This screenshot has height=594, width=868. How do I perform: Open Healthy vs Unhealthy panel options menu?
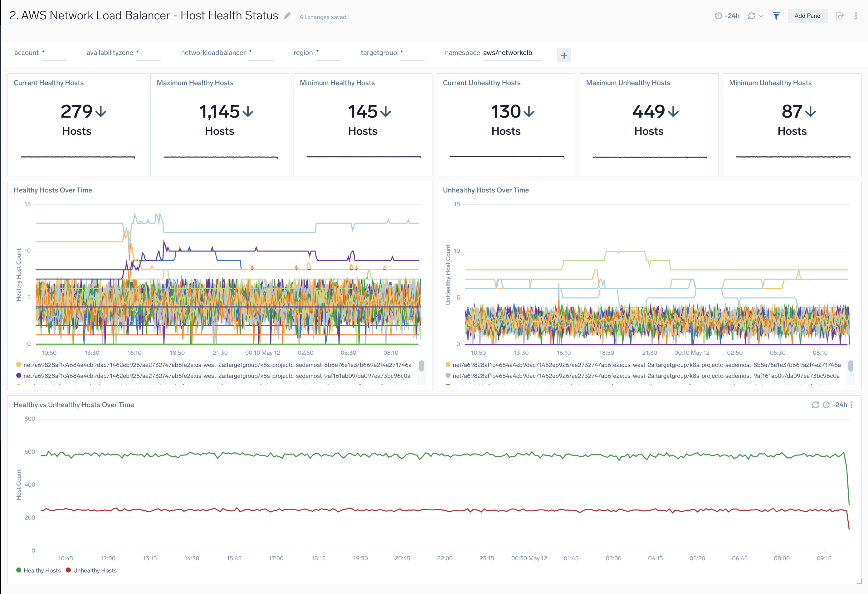pos(851,405)
